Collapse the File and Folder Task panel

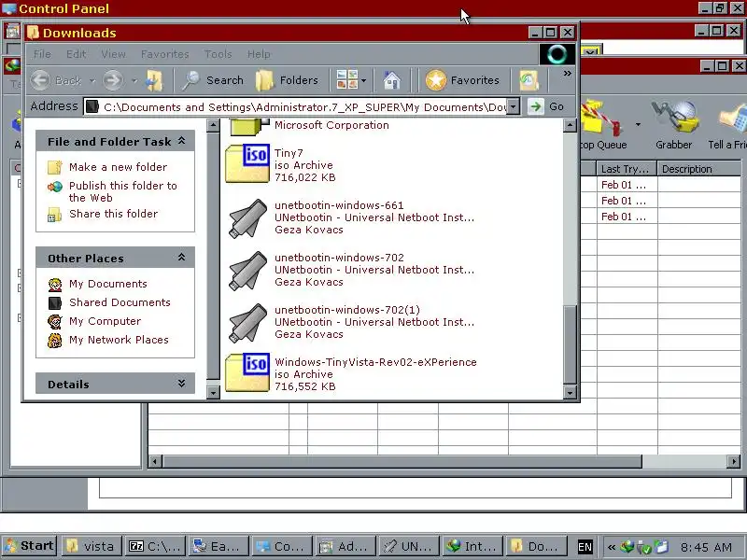[181, 141]
